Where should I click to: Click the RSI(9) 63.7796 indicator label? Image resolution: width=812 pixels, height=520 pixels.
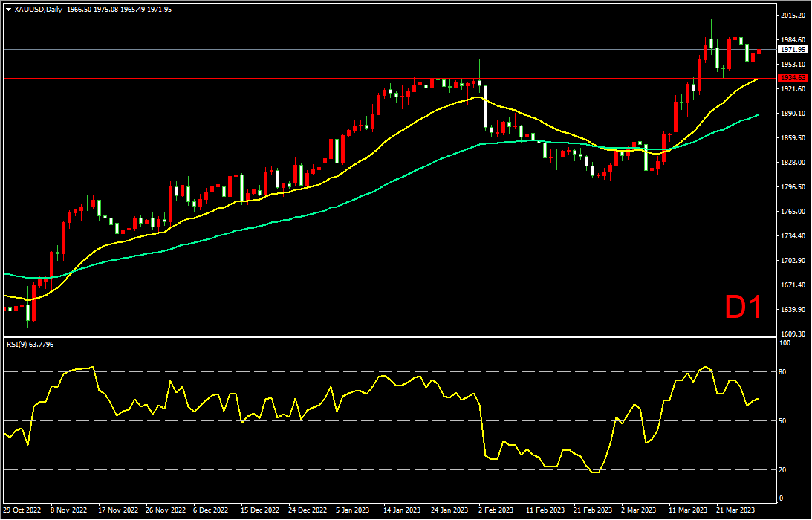pos(30,344)
